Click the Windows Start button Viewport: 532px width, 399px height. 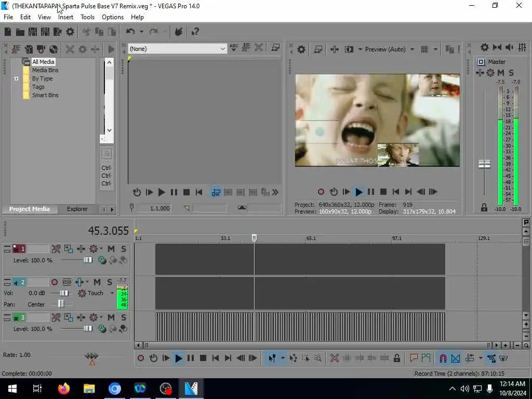tap(12, 389)
